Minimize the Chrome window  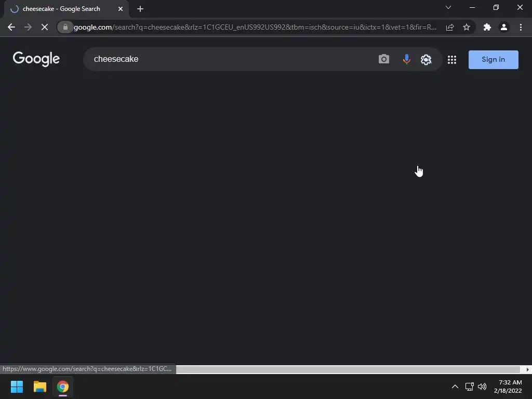click(x=472, y=7)
